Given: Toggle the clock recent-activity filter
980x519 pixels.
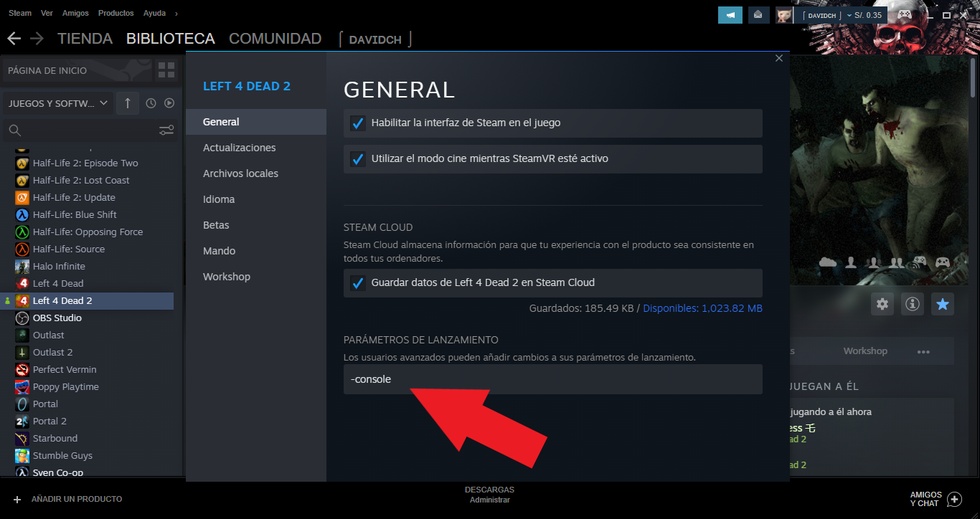Looking at the screenshot, I should click(151, 103).
